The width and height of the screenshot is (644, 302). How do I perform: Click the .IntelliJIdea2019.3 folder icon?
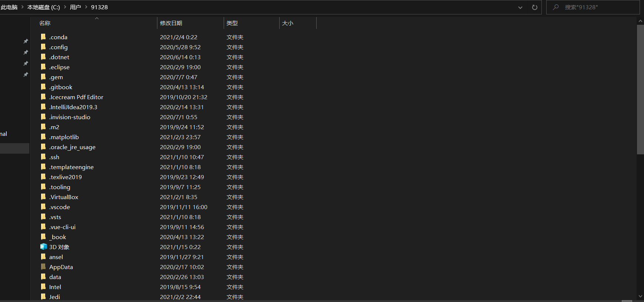[x=43, y=107]
